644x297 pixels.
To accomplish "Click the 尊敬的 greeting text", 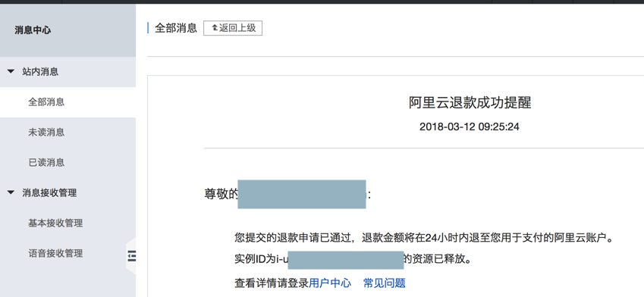I will click(221, 194).
